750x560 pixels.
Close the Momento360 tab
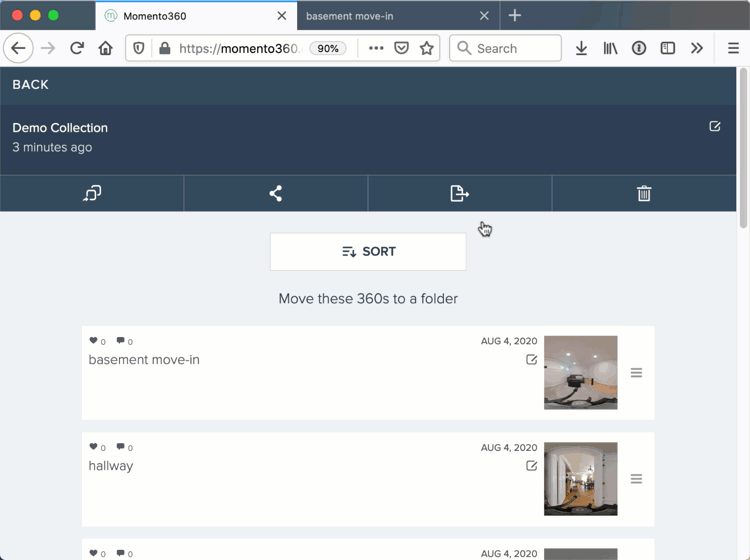pos(282,16)
